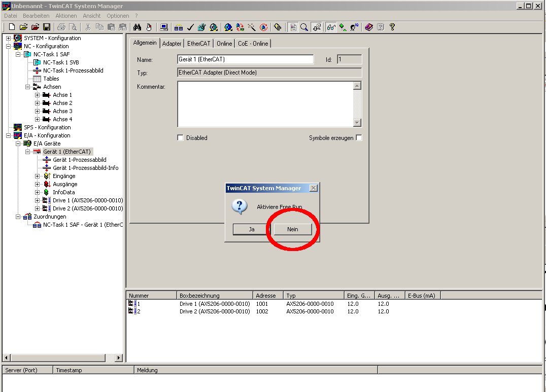Viewport: 546px width, 392px height.
Task: Click the tree panel horizontal scrollbar thumb
Action: click(x=58, y=358)
